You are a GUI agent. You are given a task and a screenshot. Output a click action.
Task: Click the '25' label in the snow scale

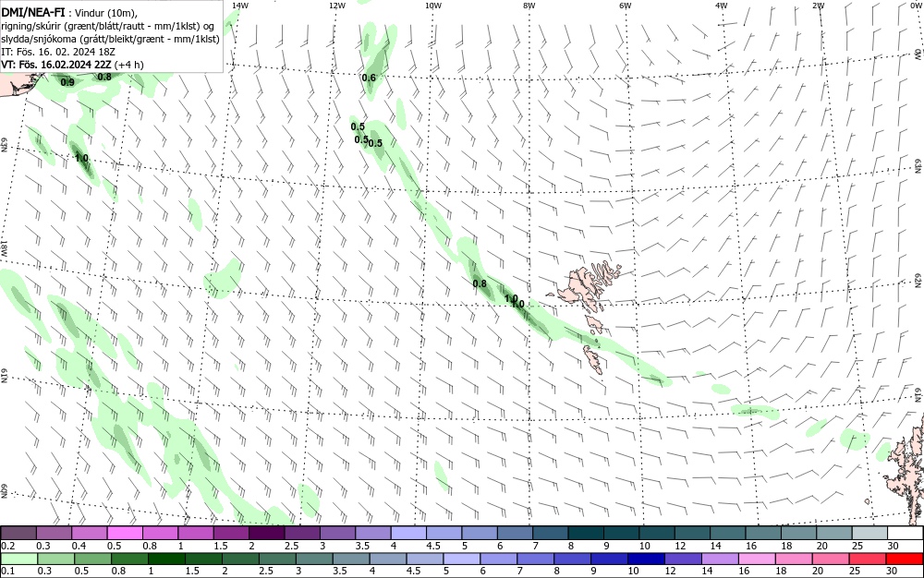point(857,546)
